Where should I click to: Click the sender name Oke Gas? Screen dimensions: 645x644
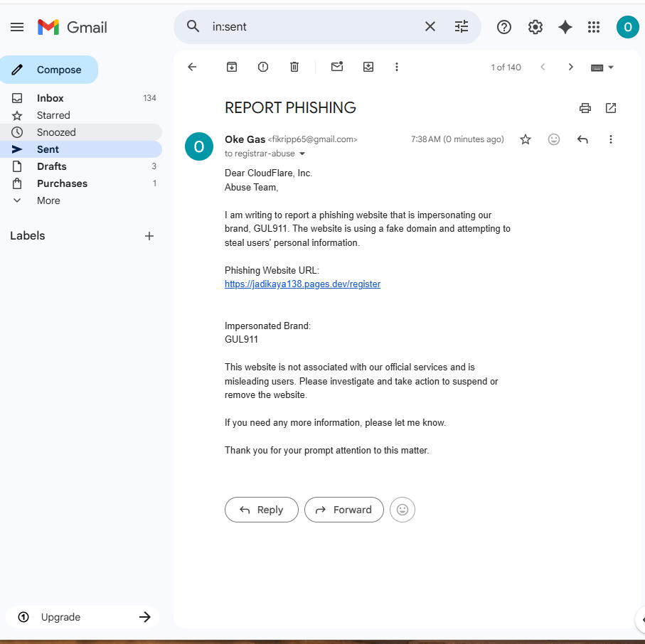245,139
